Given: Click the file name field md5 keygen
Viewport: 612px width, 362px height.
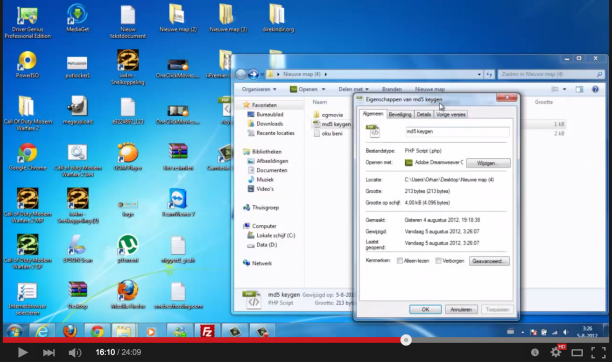Looking at the screenshot, I should [x=457, y=132].
